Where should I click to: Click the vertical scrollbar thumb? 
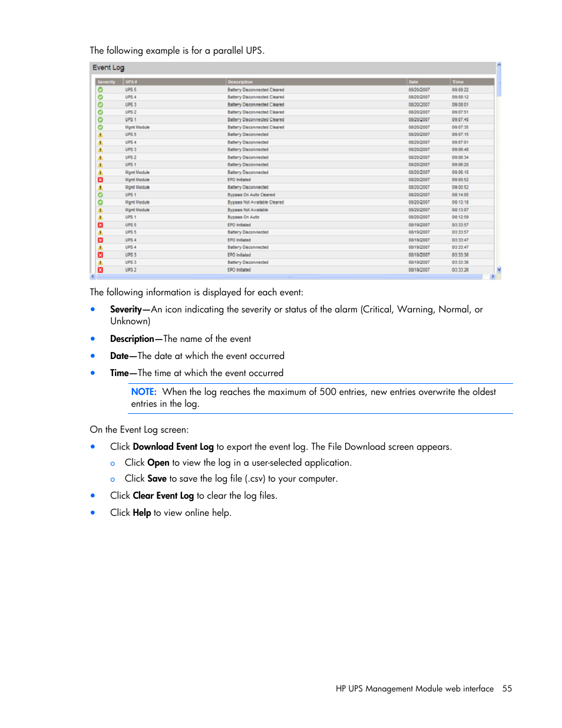pyautogui.click(x=499, y=81)
